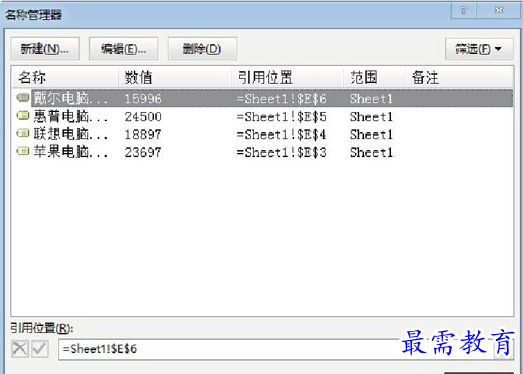Close the 名称管理器 dialog
523x374 pixels.
click(499, 11)
